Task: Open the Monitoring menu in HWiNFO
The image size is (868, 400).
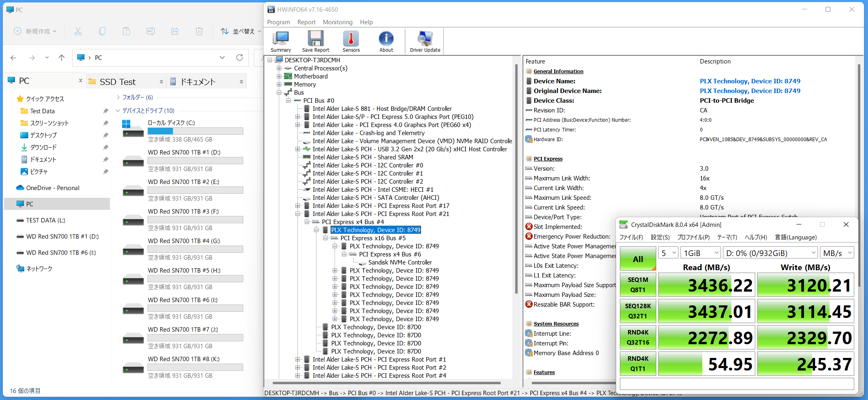Action: click(337, 22)
